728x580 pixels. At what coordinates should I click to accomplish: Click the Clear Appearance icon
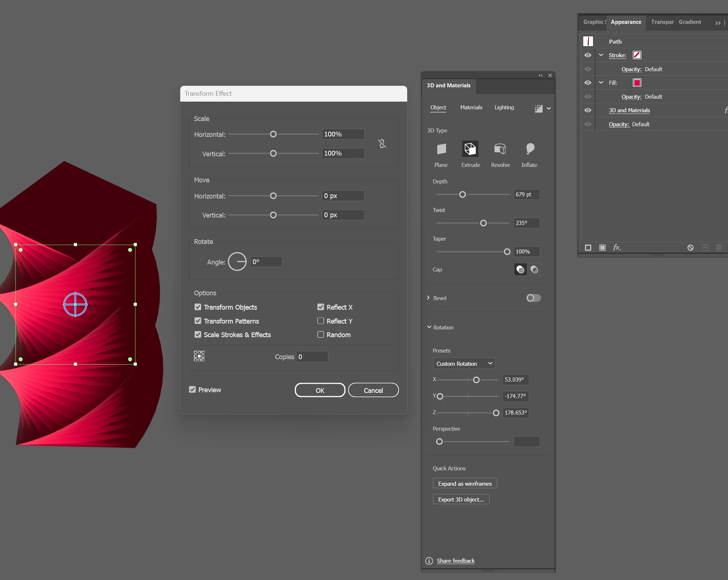click(x=691, y=248)
